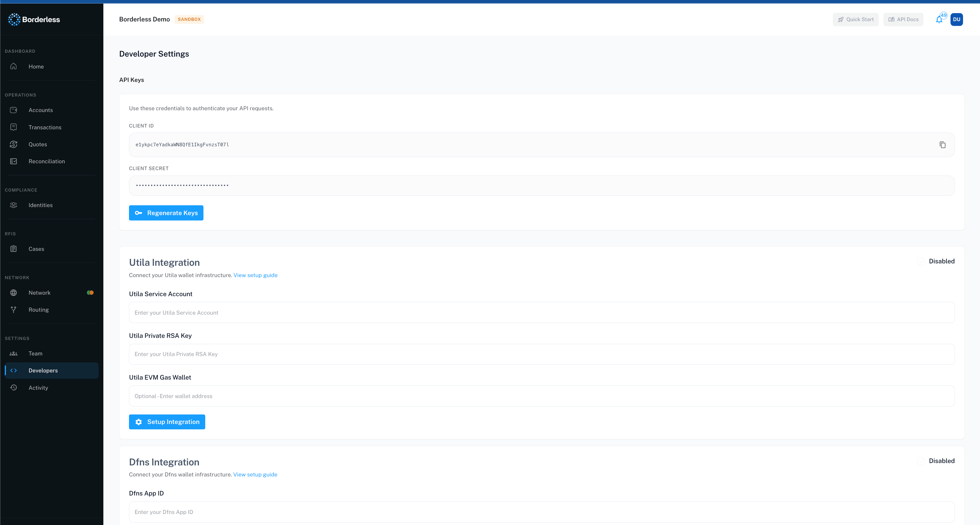The width and height of the screenshot is (980, 525).
Task: Open the Quotes page
Action: click(51, 144)
